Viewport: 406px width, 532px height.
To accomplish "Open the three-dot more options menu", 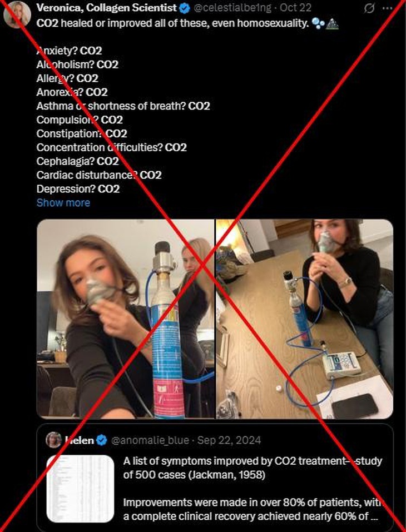I will tap(387, 8).
